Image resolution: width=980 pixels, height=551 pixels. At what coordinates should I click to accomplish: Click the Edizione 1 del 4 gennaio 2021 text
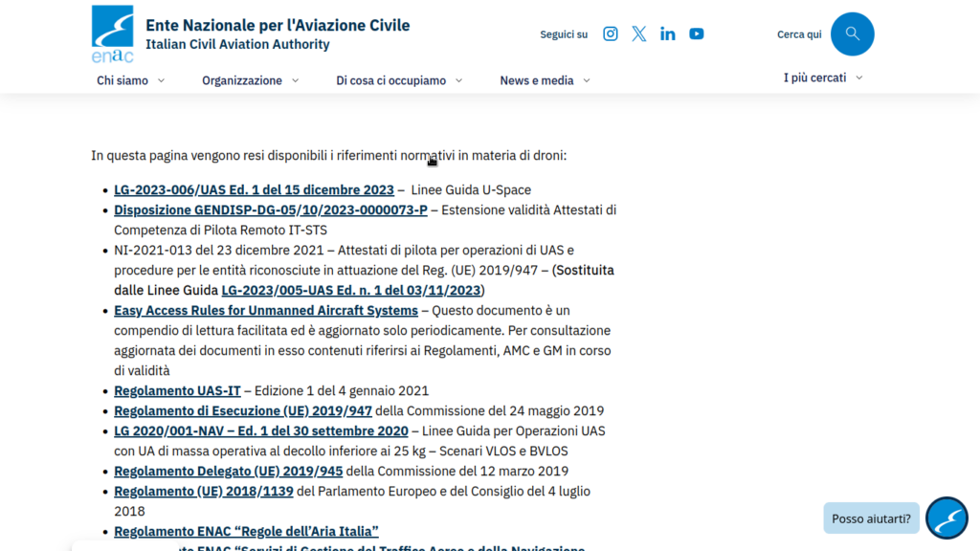[342, 391]
